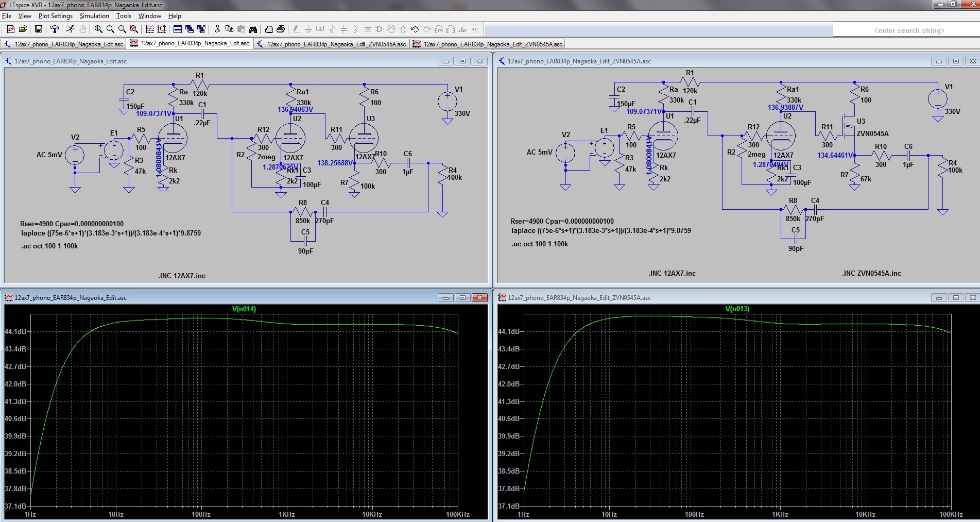This screenshot has width=980, height=522.
Task: Select the Drag closed-hand tool
Action: pyautogui.click(x=403, y=29)
